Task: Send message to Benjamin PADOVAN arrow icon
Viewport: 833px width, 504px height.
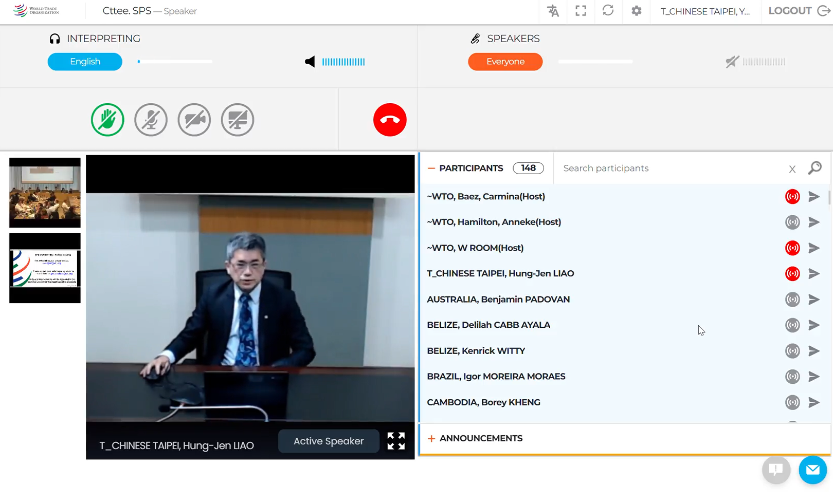Action: click(813, 299)
